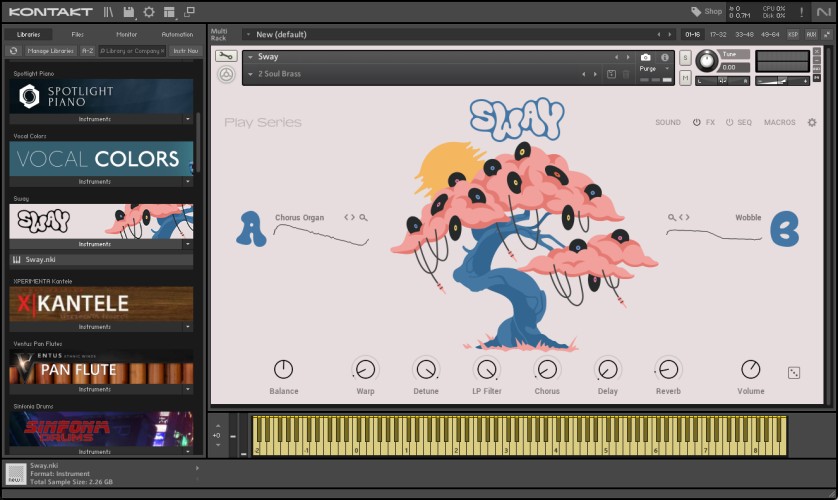
Task: Click the Manage Libraries button
Action: pos(50,51)
